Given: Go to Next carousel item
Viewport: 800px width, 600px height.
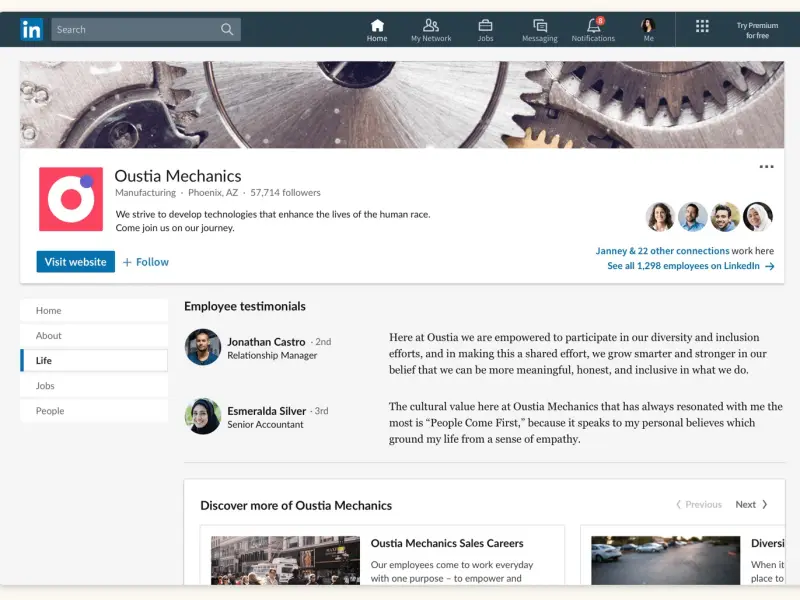Looking at the screenshot, I should pos(752,505).
